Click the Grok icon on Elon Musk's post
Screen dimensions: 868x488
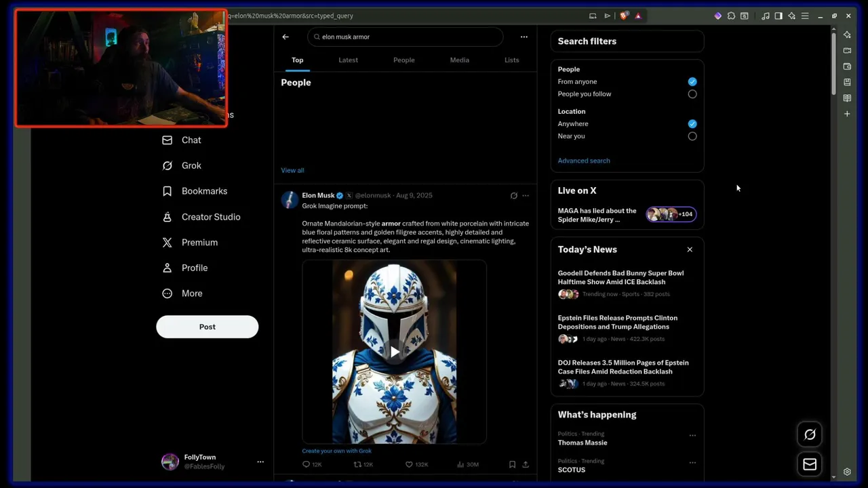[513, 195]
